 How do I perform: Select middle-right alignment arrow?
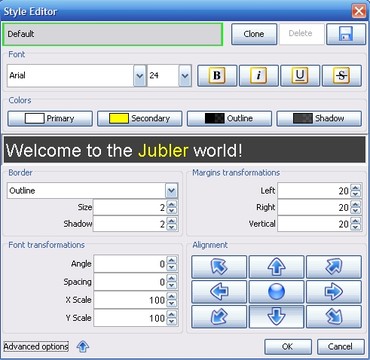334,292
